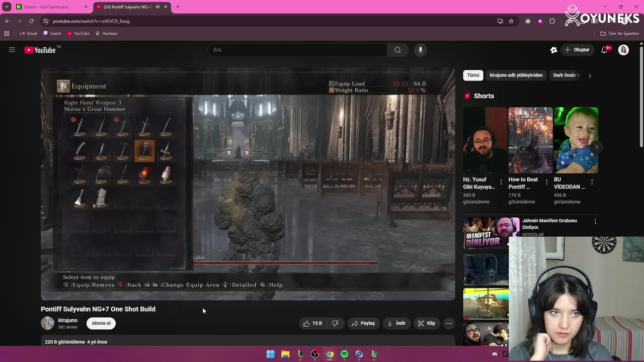644x362 pixels.
Task: Open File Explorer from the taskbar
Action: pyautogui.click(x=285, y=354)
